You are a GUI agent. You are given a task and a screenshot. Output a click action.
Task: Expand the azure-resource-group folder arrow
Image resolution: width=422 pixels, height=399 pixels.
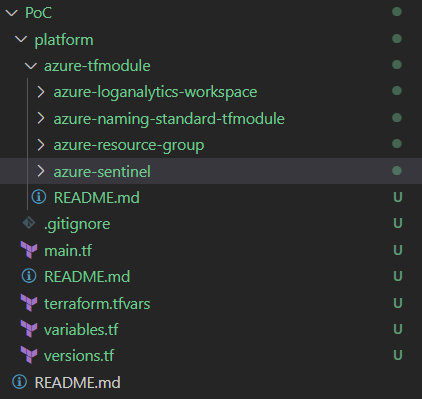tap(41, 145)
